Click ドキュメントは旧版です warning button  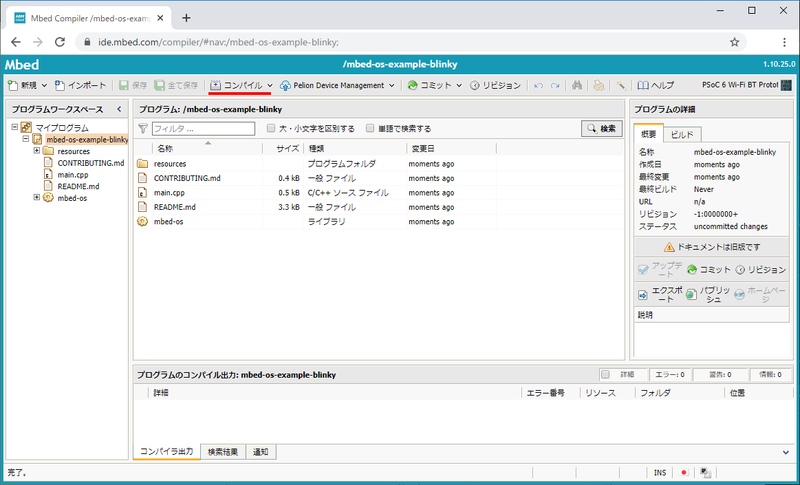pos(712,247)
